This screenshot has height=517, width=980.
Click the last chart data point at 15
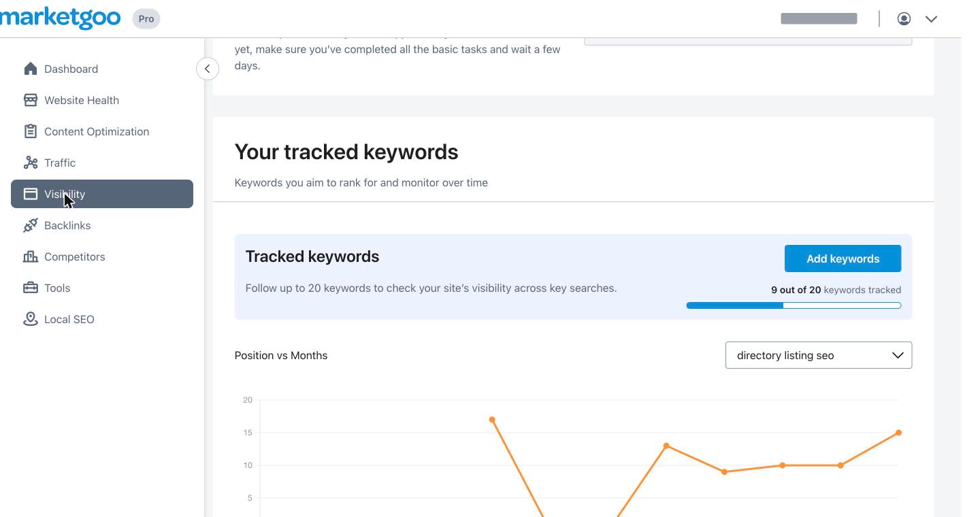click(x=898, y=433)
